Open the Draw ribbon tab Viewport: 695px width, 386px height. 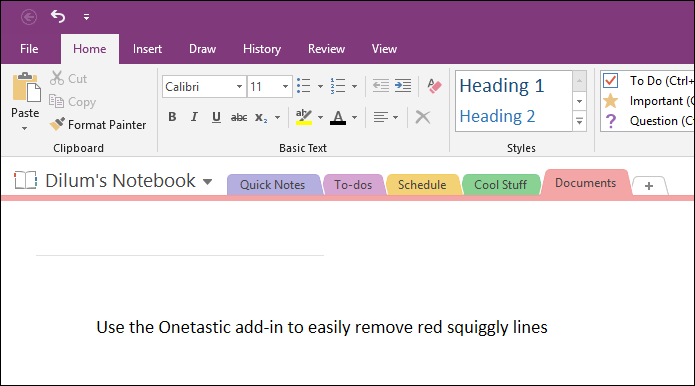coord(203,49)
